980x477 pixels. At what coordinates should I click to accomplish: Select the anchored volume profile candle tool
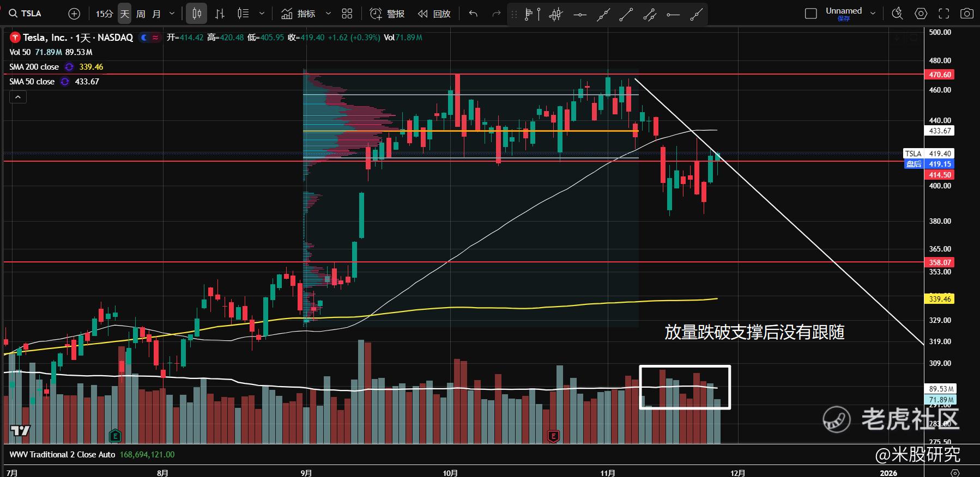555,14
